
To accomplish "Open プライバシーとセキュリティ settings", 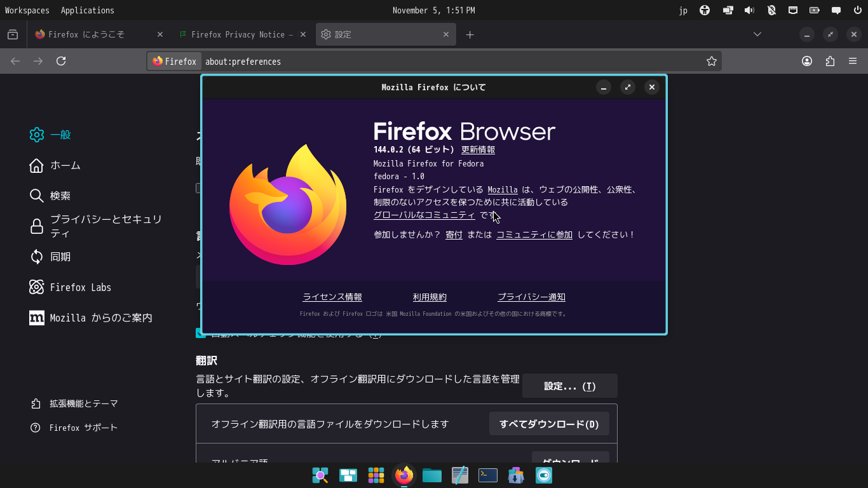I will (97, 226).
